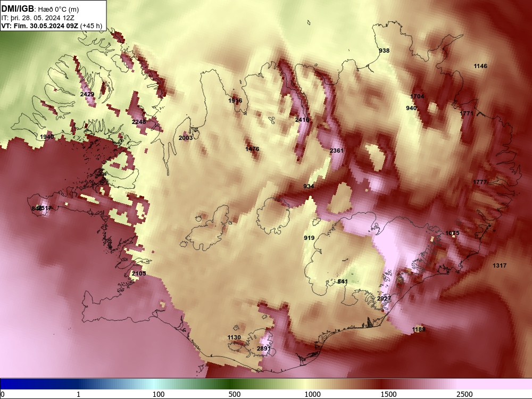Click the map value 934
532x399 pixels.
309,186
